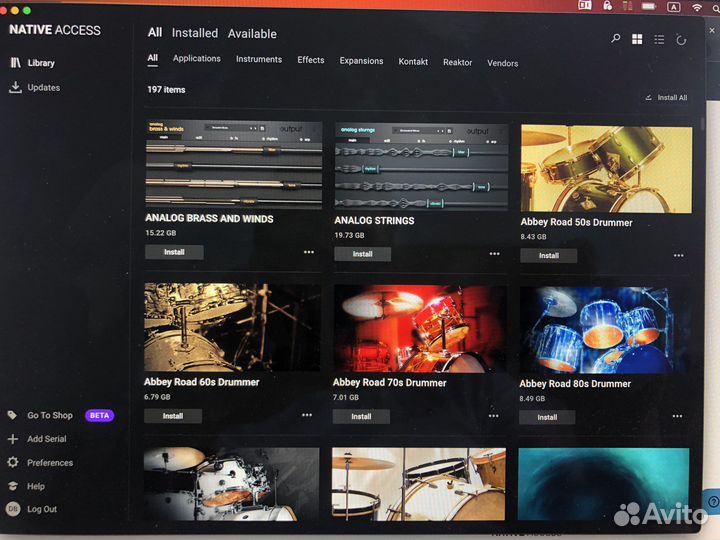Expand three-dot menu for Abbey Road 50s Drummer
720x540 pixels.
[x=679, y=255]
